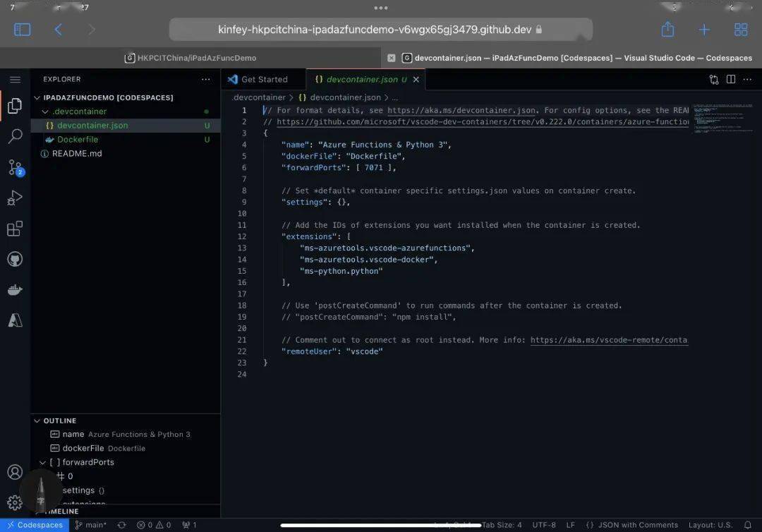Click the Split Editor icon in the editor toolbar

[x=730, y=80]
